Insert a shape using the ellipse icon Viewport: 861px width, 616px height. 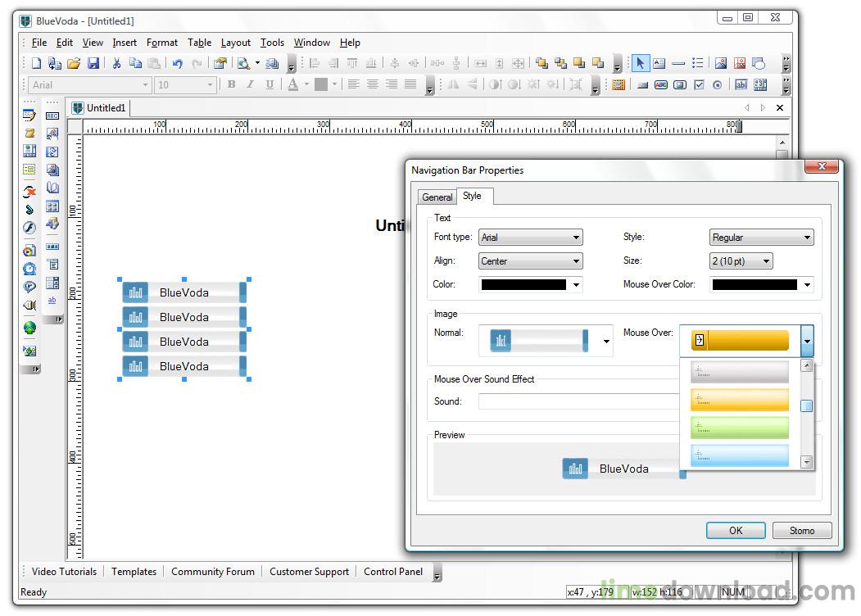[759, 63]
